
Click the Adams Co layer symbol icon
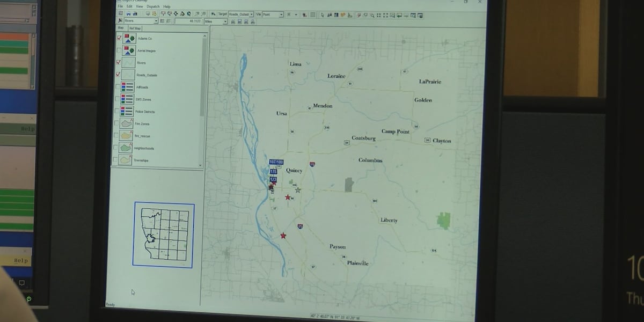pos(128,39)
